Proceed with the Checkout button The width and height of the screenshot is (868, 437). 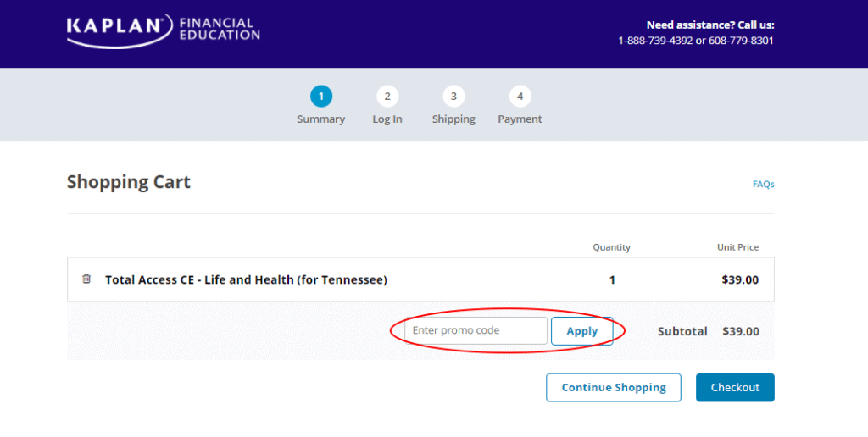click(735, 388)
